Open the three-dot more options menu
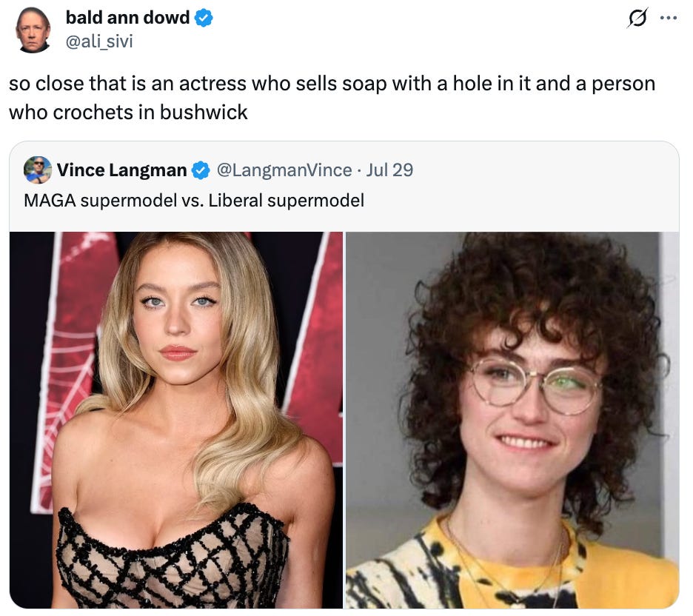The height and width of the screenshot is (616, 693). [669, 18]
